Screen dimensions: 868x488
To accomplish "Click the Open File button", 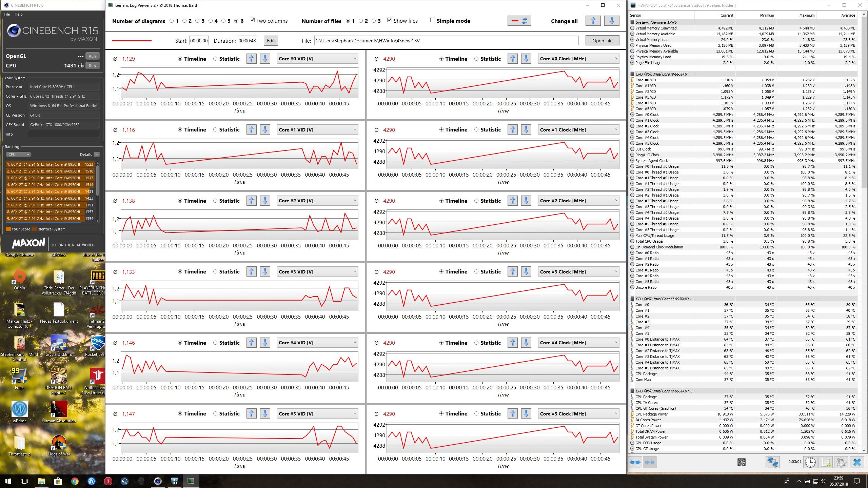I will [602, 41].
